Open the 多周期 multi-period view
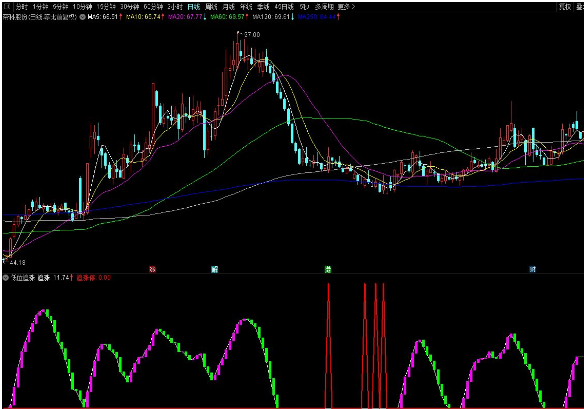The image size is (584, 409). 324,7
